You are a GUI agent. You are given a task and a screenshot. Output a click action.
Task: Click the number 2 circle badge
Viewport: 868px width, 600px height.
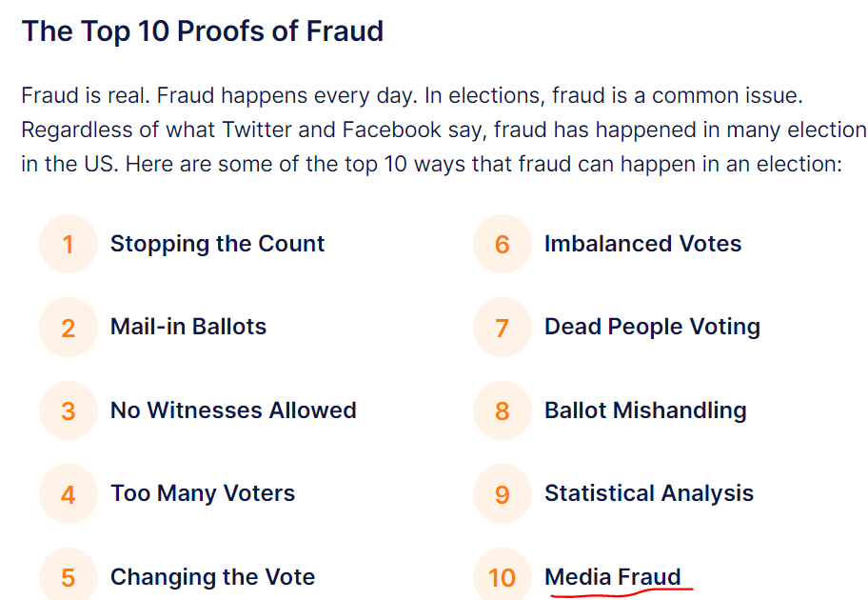[x=69, y=328]
